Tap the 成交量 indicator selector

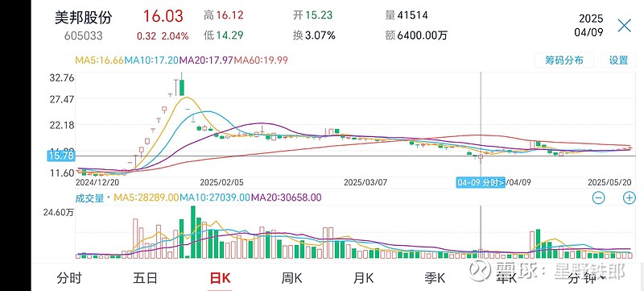point(93,197)
